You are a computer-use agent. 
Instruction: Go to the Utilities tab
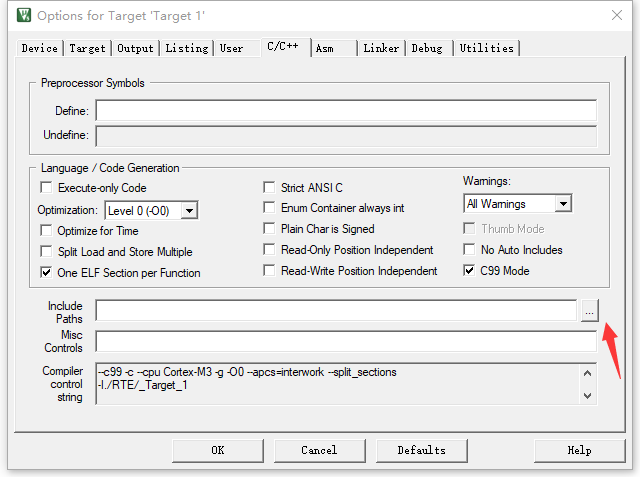click(x=487, y=48)
